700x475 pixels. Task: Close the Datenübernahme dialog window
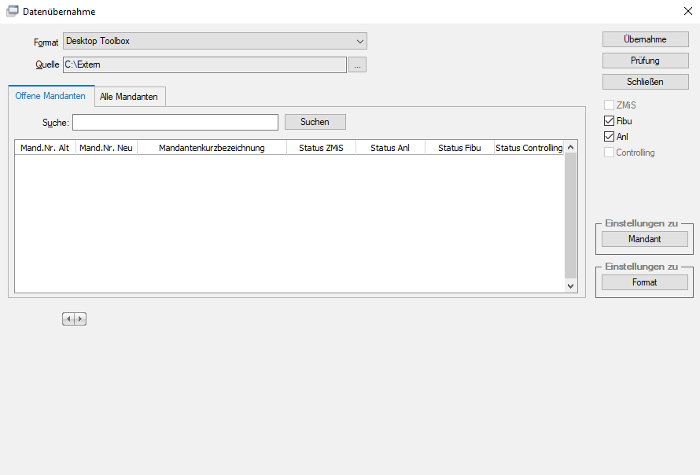(x=688, y=11)
